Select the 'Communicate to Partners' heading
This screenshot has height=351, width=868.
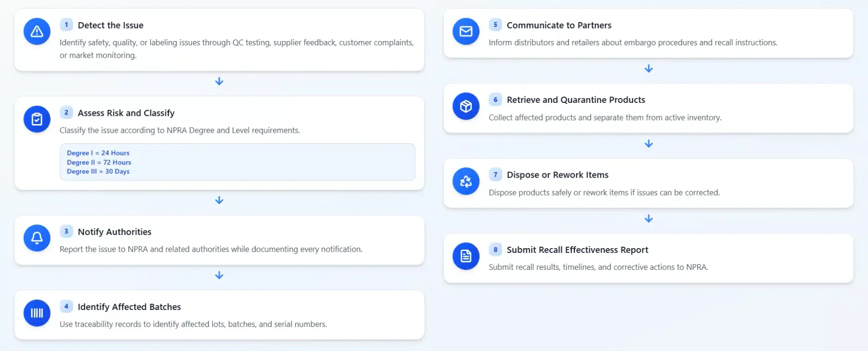click(559, 25)
